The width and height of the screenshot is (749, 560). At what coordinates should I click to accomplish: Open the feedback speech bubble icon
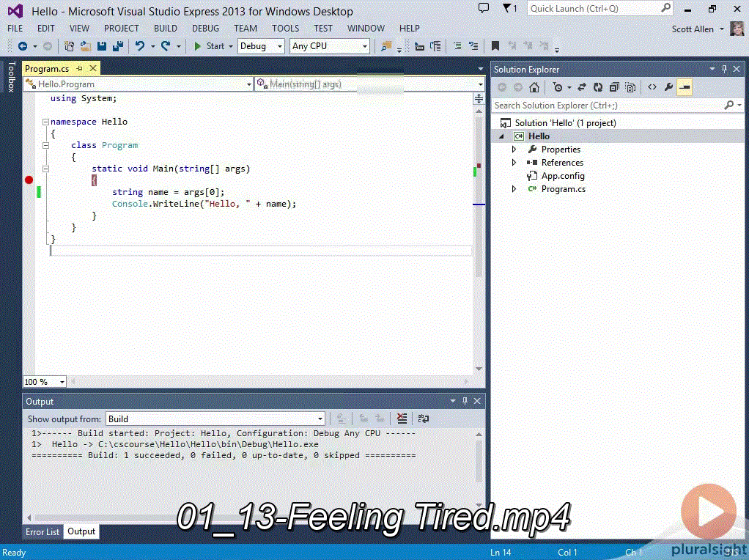[x=484, y=8]
